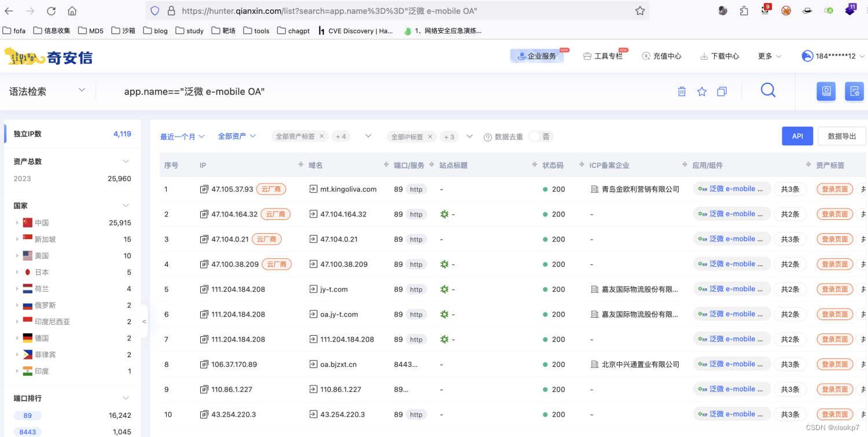Click the +3 IP tag counter chip
Viewport: 868px width, 437px height.
click(x=449, y=137)
